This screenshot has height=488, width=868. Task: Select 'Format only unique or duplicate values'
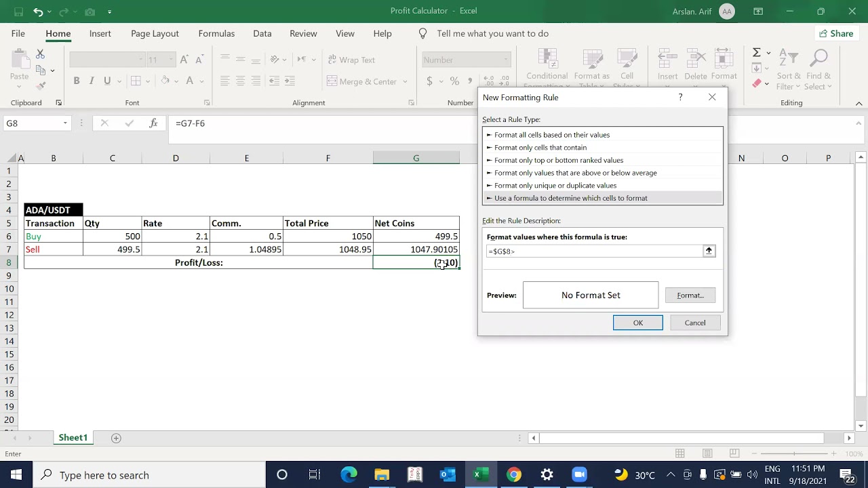click(603, 185)
